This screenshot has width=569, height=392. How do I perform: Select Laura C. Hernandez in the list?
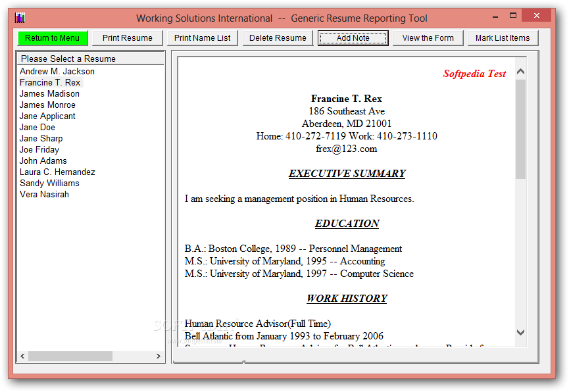point(57,172)
